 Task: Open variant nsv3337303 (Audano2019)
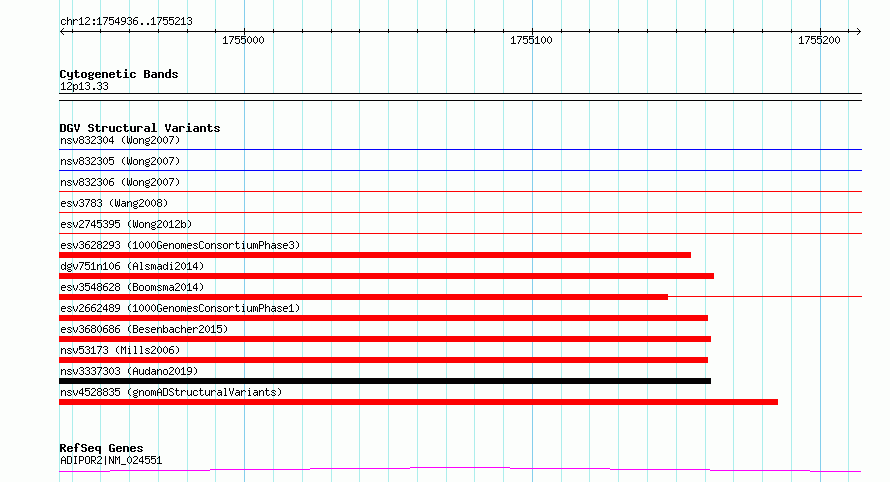[x=129, y=371]
